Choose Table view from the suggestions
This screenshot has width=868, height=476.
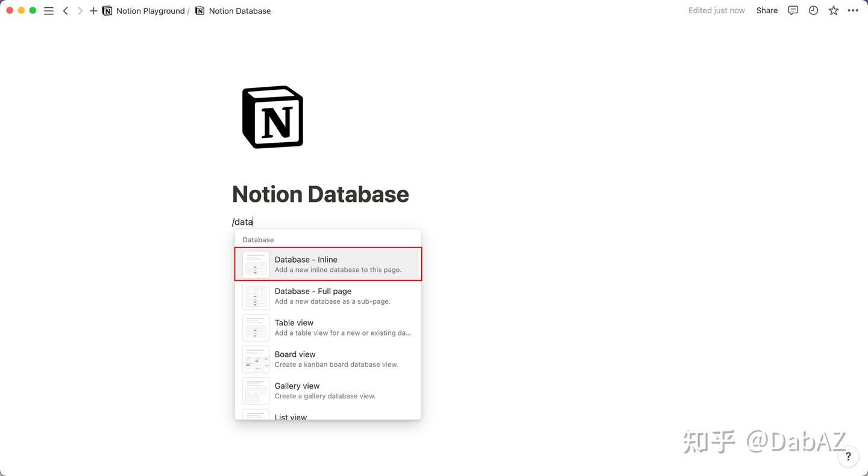point(327,327)
